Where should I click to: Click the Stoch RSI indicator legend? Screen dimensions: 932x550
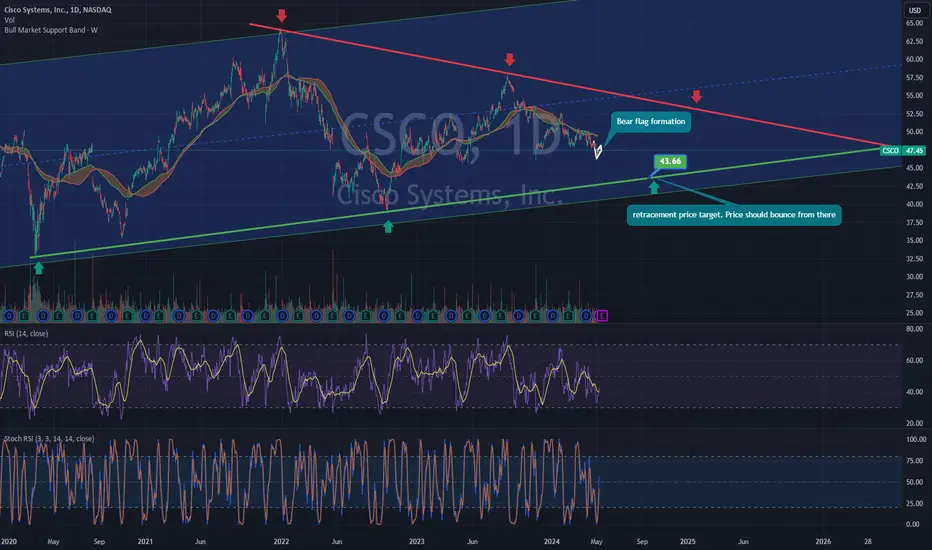coord(49,439)
